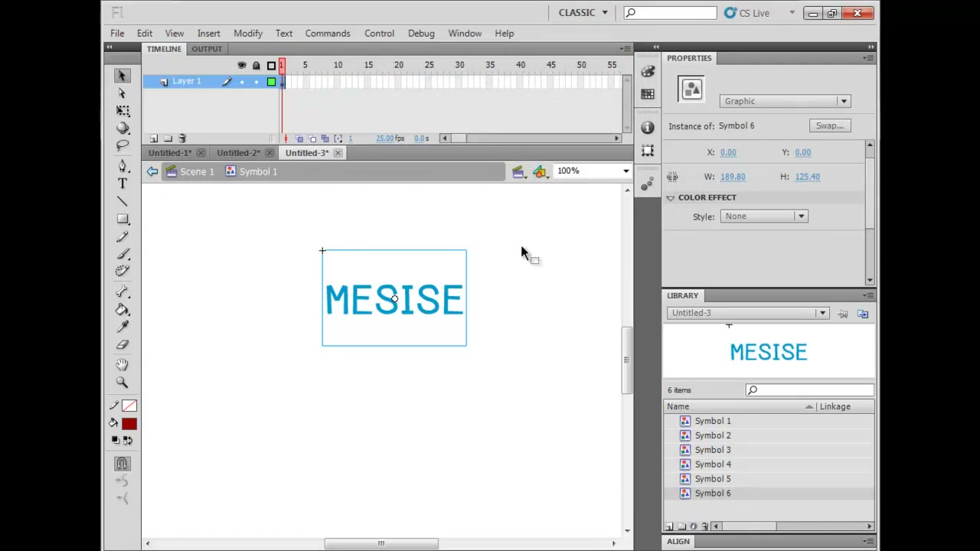Open the Modify menu

click(x=248, y=34)
